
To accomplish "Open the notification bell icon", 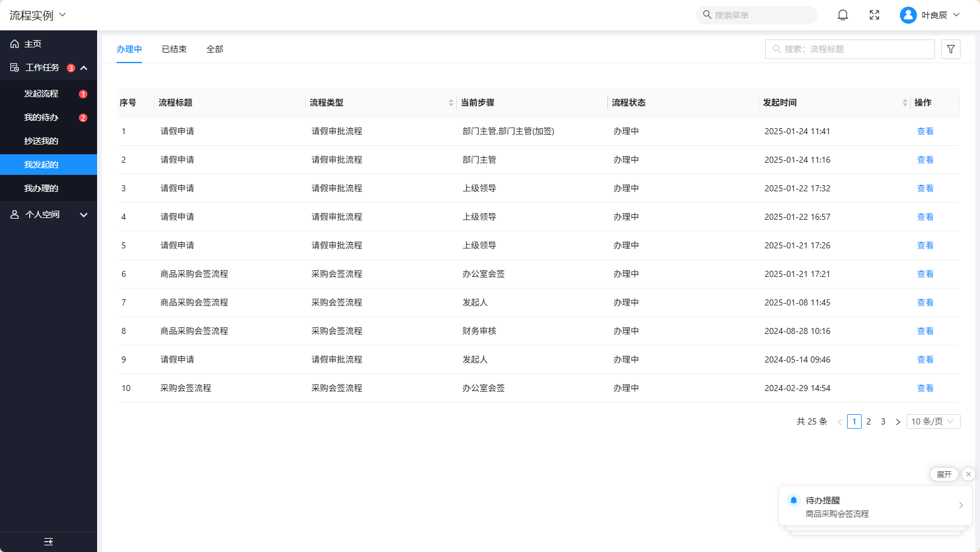I will pos(842,15).
